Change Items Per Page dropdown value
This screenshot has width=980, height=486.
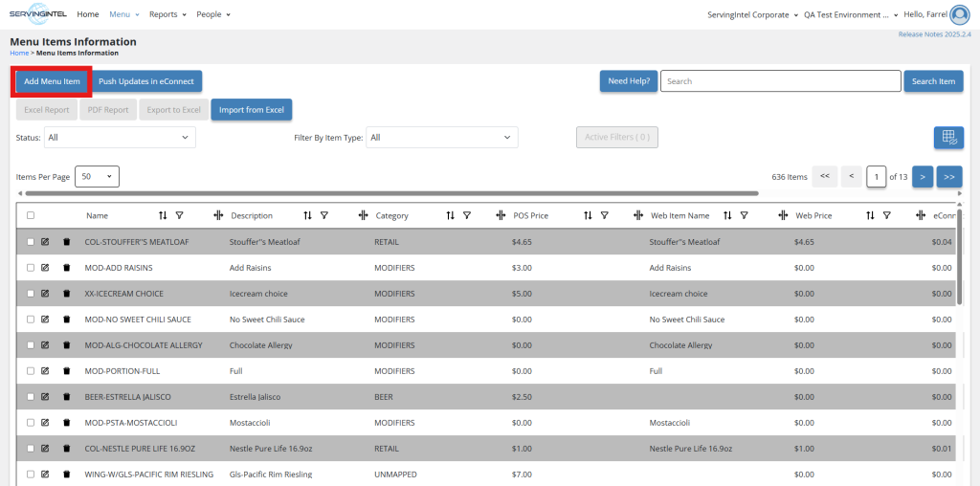point(97,177)
